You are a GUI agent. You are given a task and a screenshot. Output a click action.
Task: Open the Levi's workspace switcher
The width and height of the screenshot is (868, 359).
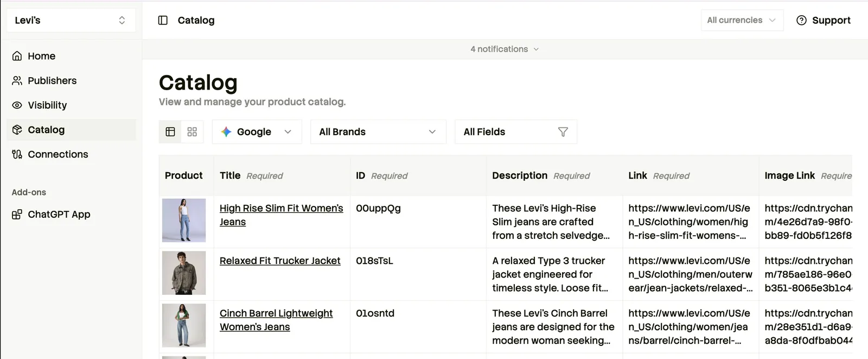pos(71,20)
